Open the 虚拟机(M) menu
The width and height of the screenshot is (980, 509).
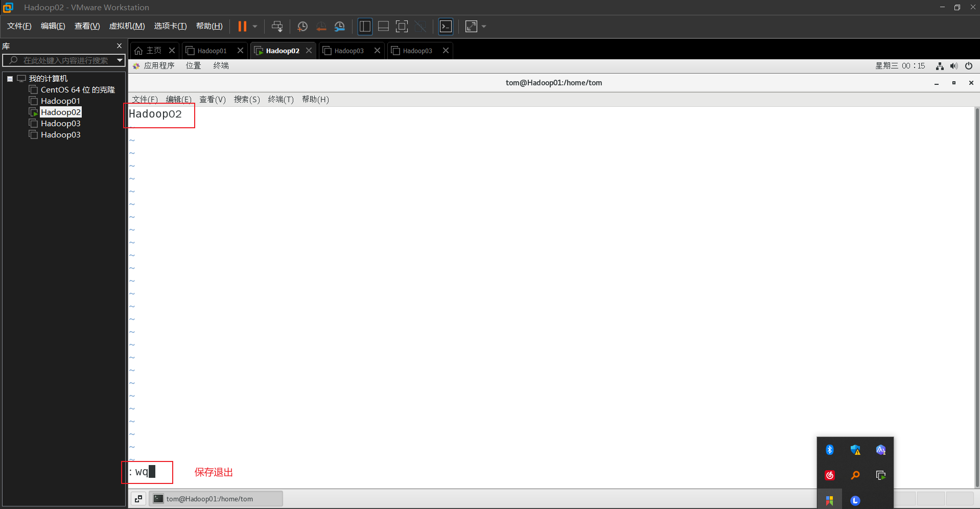pyautogui.click(x=127, y=26)
